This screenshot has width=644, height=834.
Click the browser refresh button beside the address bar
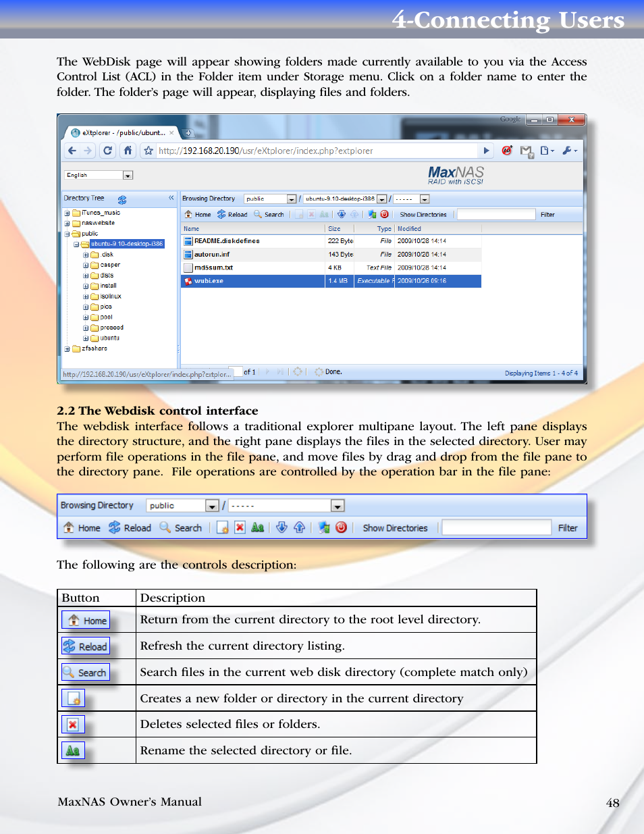pos(107,151)
